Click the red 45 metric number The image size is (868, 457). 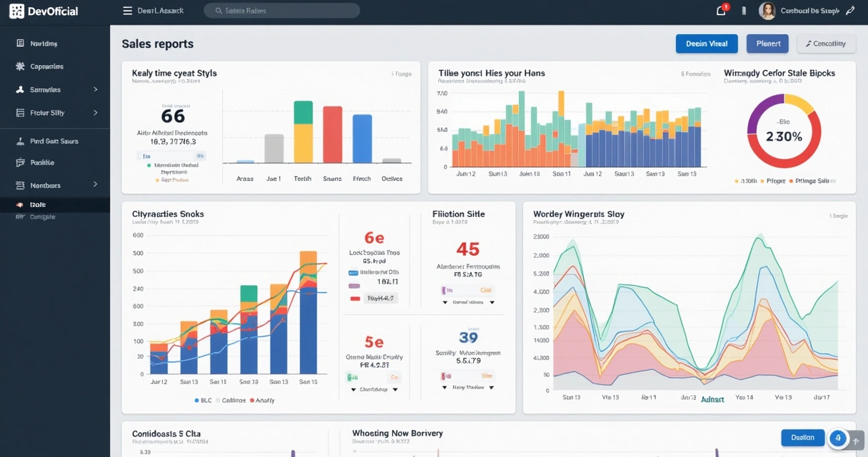pos(468,249)
